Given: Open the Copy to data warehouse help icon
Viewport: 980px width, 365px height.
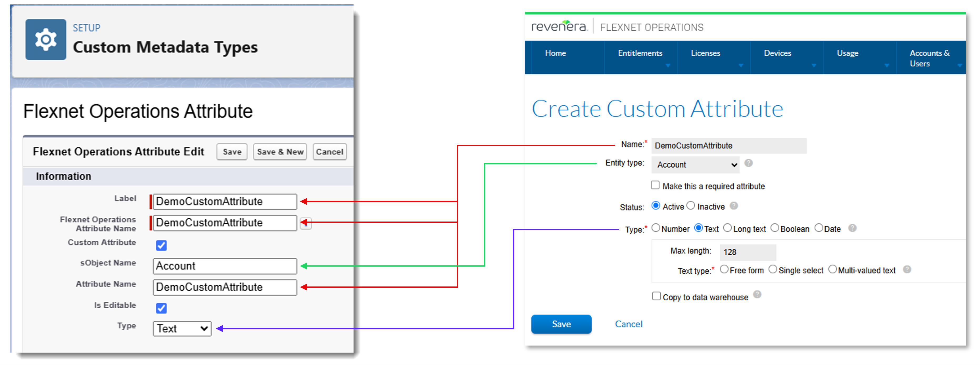Looking at the screenshot, I should pos(757,294).
